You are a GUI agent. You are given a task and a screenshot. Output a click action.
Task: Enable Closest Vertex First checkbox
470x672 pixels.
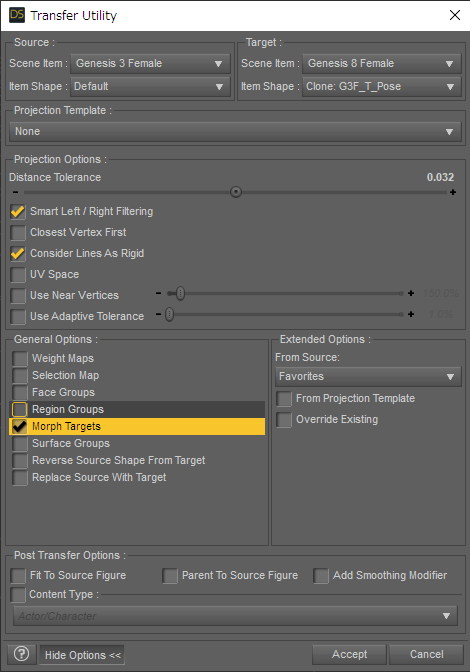tap(18, 232)
